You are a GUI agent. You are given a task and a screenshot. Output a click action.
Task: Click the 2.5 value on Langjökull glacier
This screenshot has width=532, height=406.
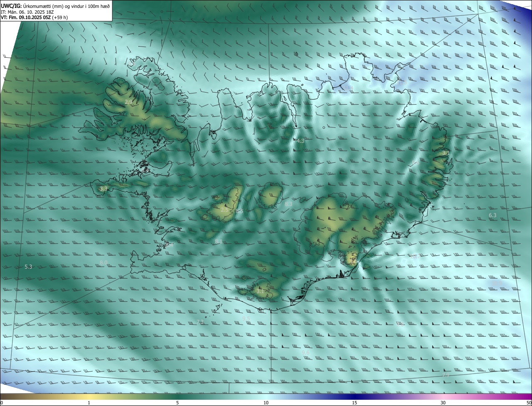click(224, 210)
